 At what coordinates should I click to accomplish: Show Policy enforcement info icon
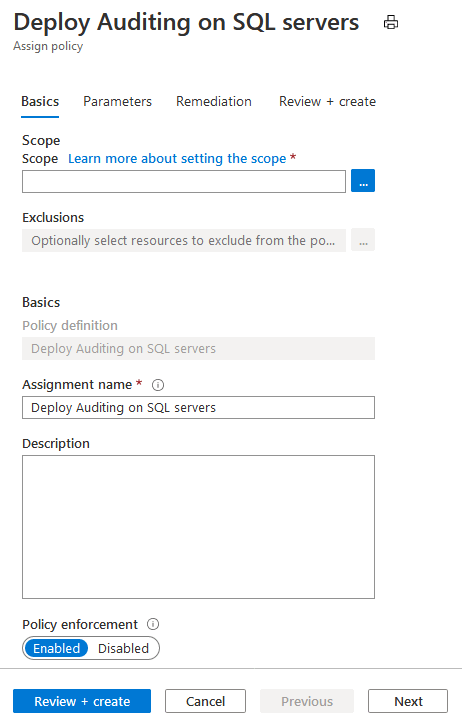(153, 624)
